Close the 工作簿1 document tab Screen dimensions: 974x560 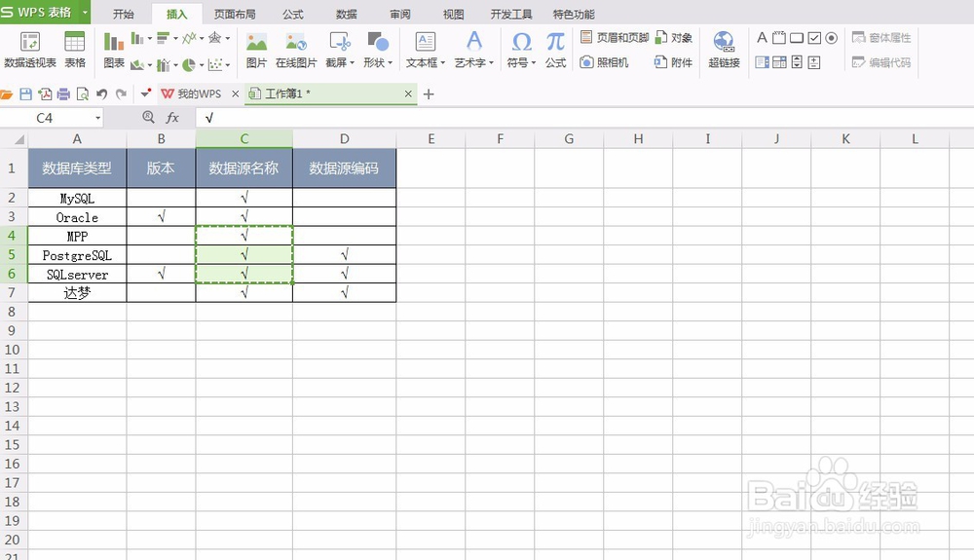[x=408, y=93]
